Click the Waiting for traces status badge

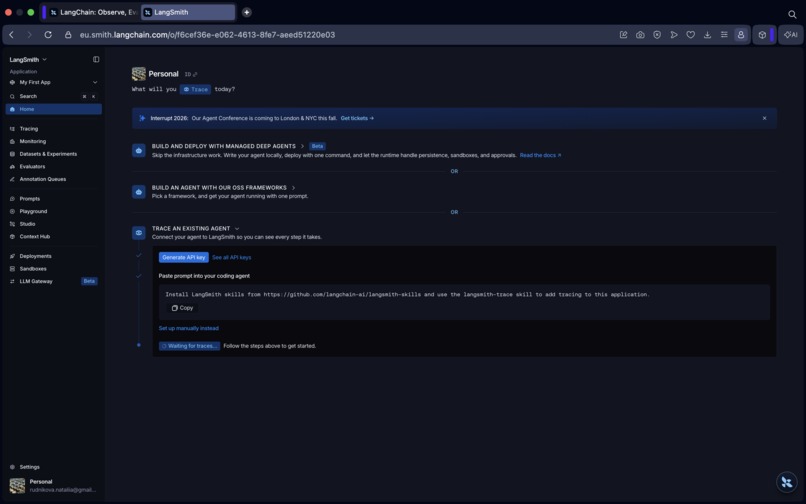pos(189,346)
